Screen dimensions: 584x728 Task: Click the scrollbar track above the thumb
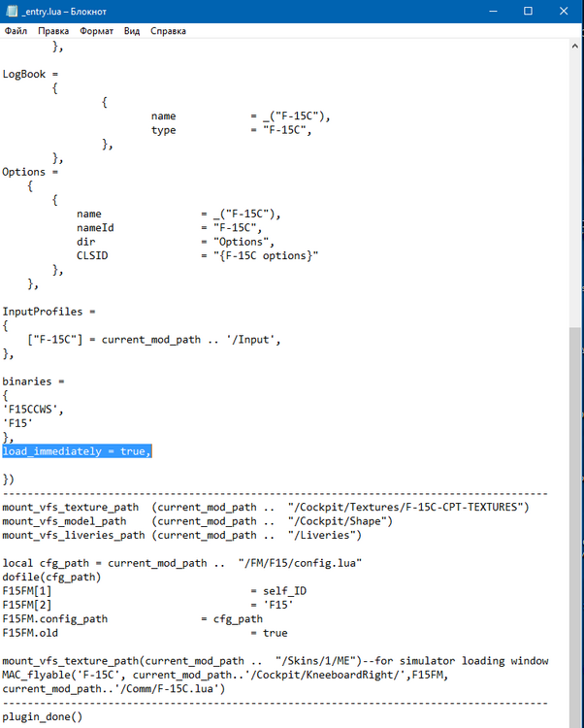(x=574, y=189)
